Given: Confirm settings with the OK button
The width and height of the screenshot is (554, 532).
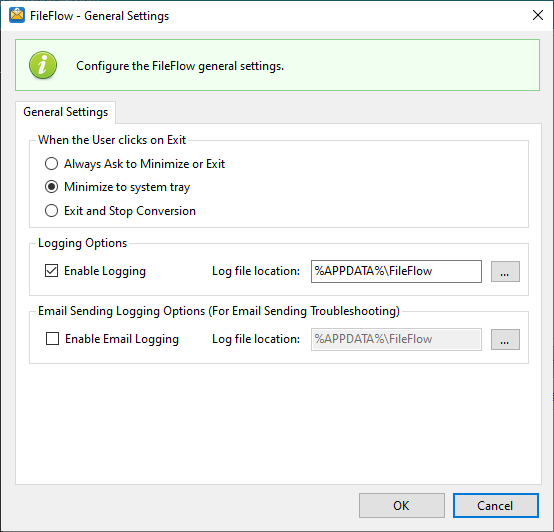Looking at the screenshot, I should 402,506.
